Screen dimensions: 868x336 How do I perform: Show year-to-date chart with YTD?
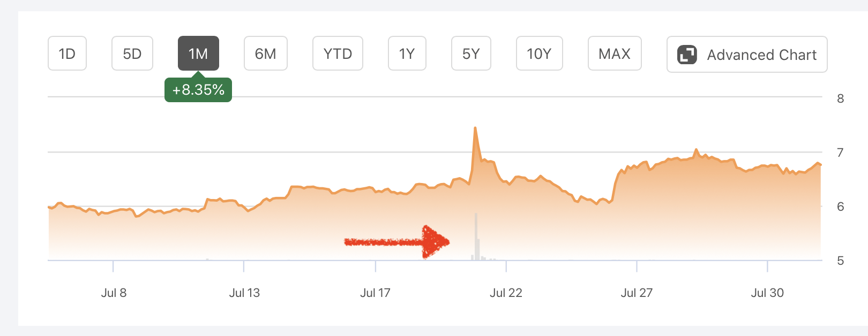338,54
